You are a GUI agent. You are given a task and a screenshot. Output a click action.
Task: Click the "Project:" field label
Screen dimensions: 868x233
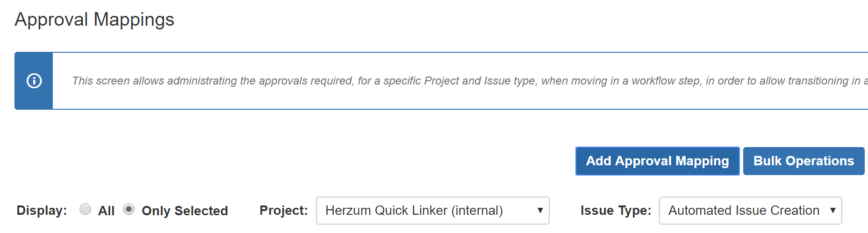point(283,211)
